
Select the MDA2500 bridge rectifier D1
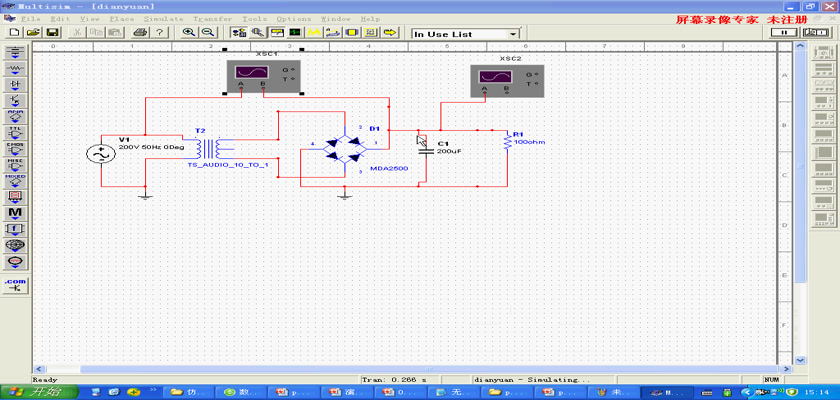pyautogui.click(x=344, y=149)
